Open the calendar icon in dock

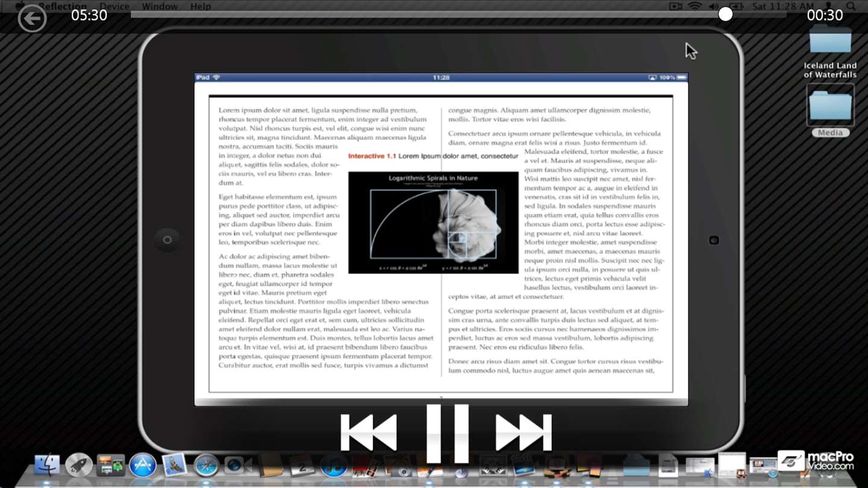(x=301, y=465)
